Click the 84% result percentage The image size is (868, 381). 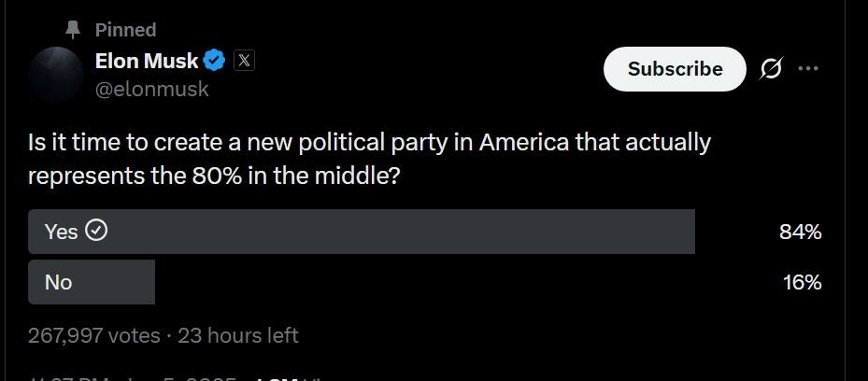pos(800,233)
